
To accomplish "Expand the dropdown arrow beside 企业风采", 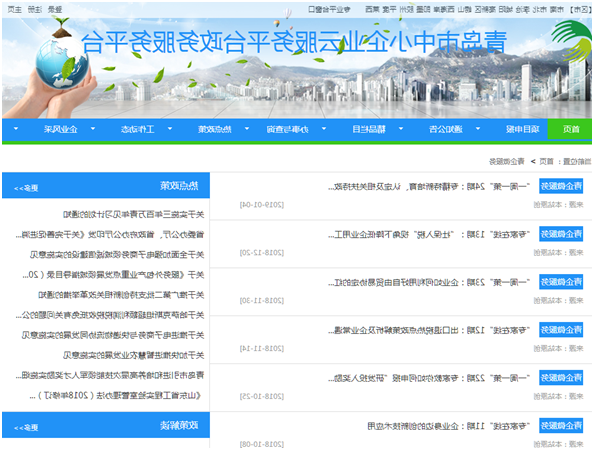I will [16, 129].
